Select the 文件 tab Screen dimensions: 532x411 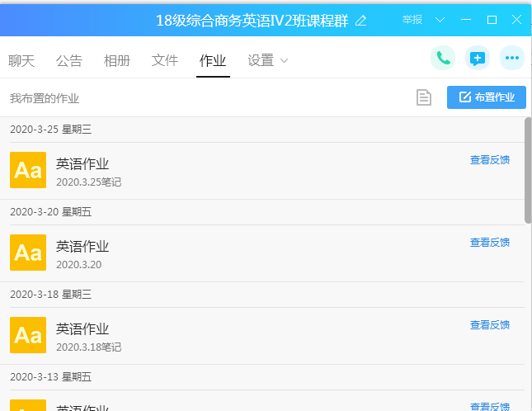click(x=165, y=60)
